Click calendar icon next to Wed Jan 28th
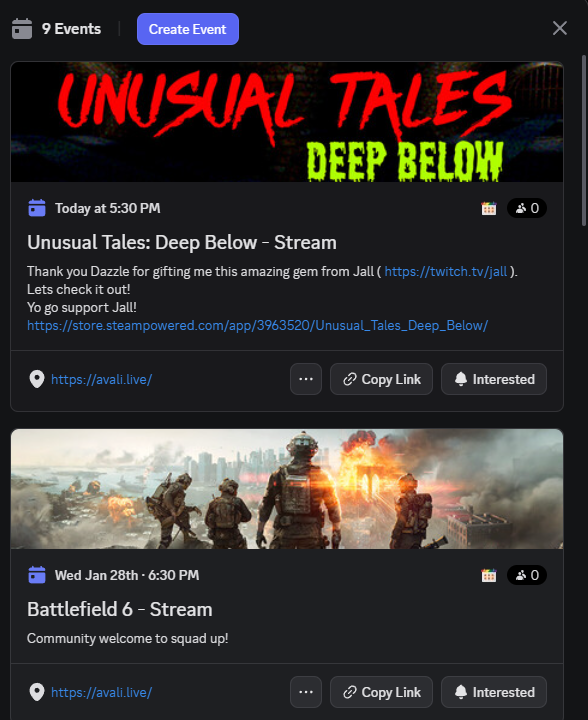This screenshot has width=588, height=720. [37, 575]
